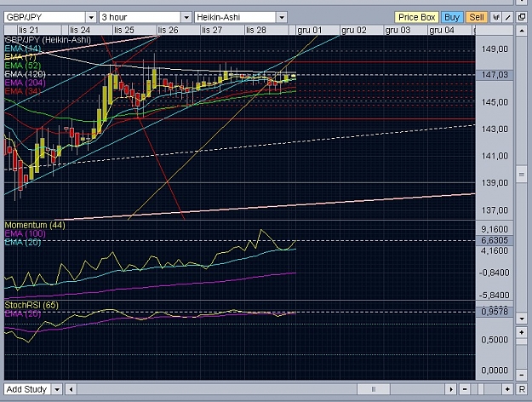Click the 149,00 price axis label
This screenshot has width=532, height=402.
[x=495, y=49]
